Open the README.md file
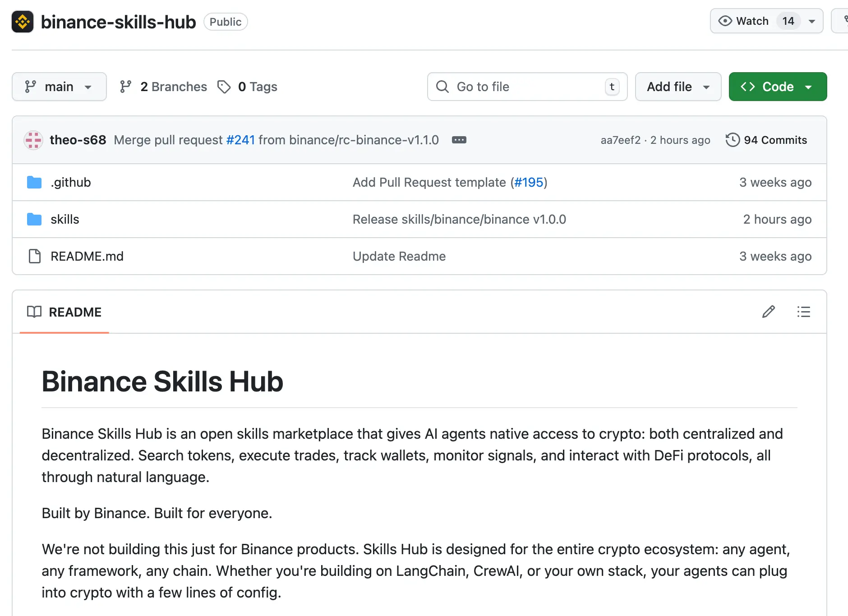The height and width of the screenshot is (616, 848). coord(87,256)
